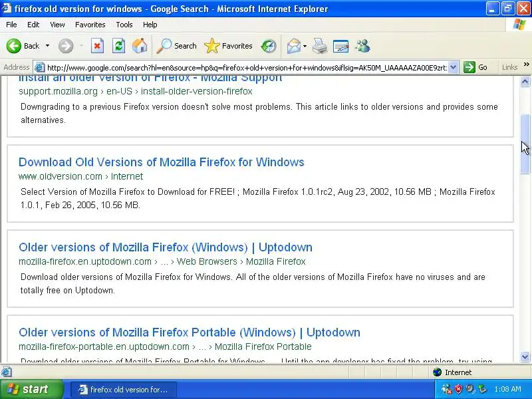
Task: Click the www.oldversion.com › Internet URL text
Action: tap(80, 176)
